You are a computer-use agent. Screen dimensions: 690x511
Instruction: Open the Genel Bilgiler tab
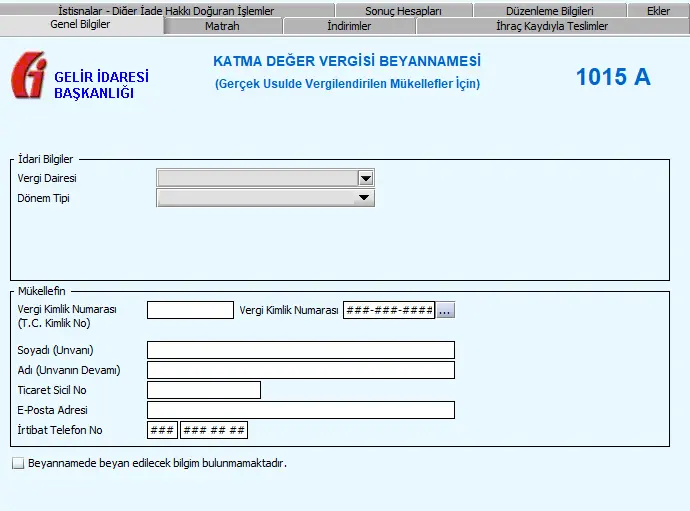[81, 25]
